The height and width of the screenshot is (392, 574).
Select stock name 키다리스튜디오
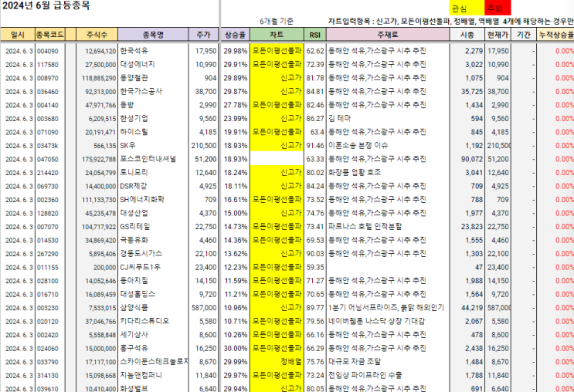coord(144,322)
